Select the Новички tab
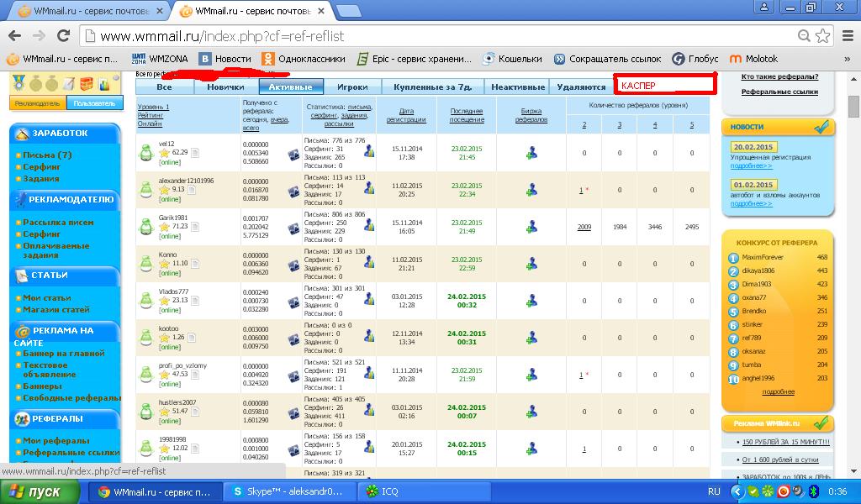 [x=225, y=87]
